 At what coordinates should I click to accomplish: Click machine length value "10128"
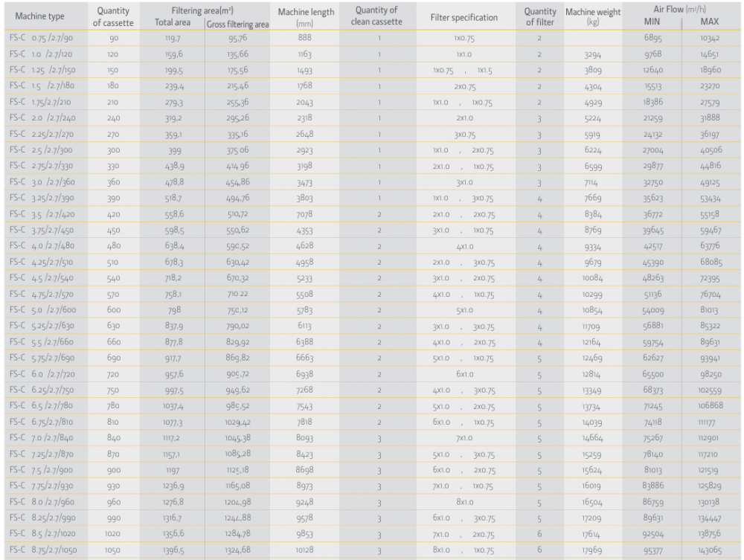click(x=304, y=550)
